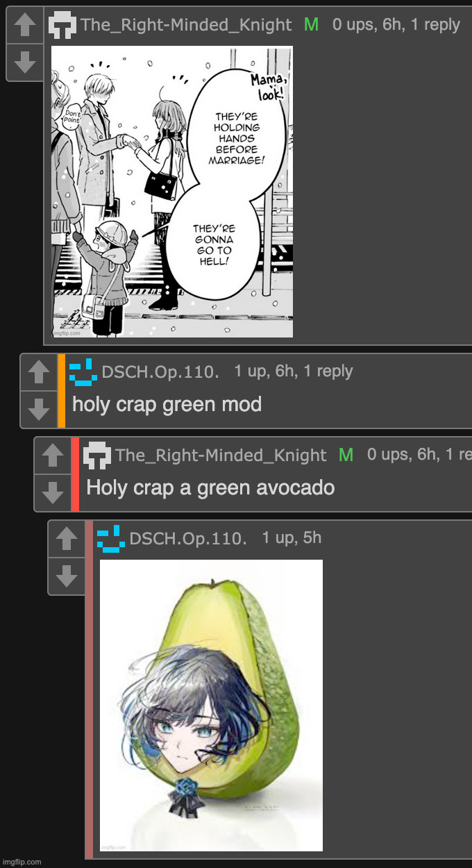The height and width of the screenshot is (868, 472).
Task: Open DSCH.Op.110. profile on 'green mod' comment
Action: [x=160, y=372]
